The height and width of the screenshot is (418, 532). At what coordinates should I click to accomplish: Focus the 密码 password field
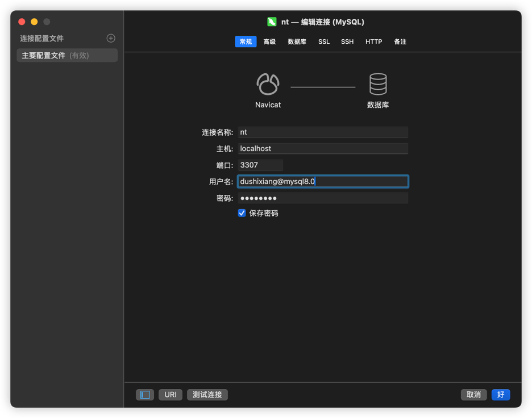click(323, 198)
